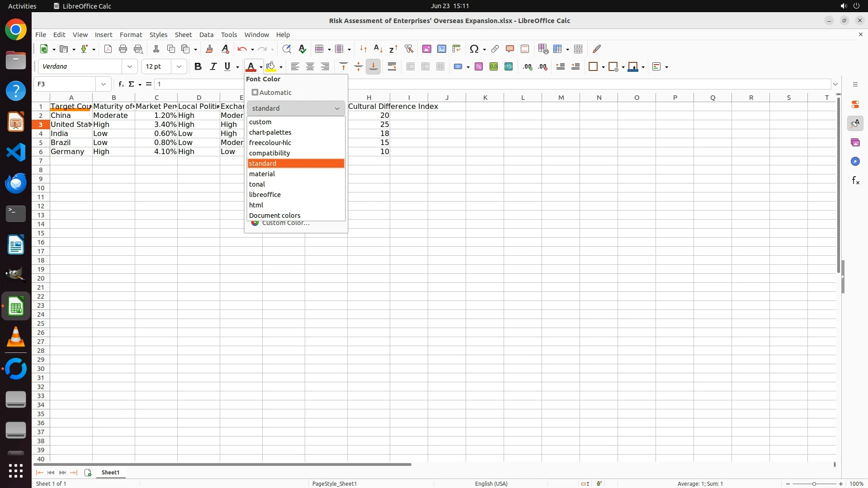Click the Print icon in toolbar
This screenshot has height=488, width=868.
pos(123,49)
